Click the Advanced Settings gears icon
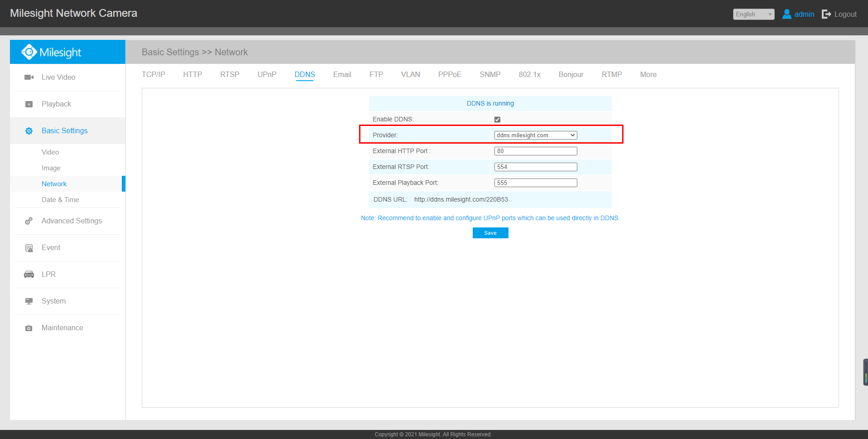The image size is (868, 439). pos(29,221)
